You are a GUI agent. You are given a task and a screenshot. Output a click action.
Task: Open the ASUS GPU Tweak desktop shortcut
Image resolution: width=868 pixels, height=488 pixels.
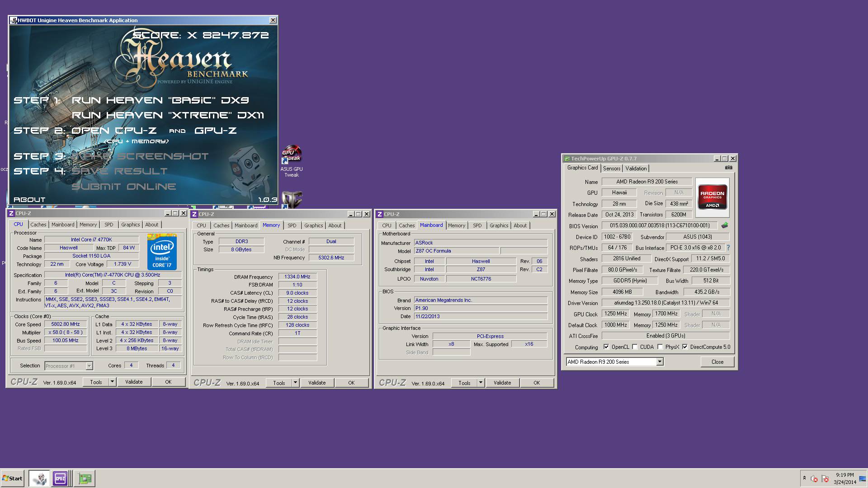tap(292, 161)
